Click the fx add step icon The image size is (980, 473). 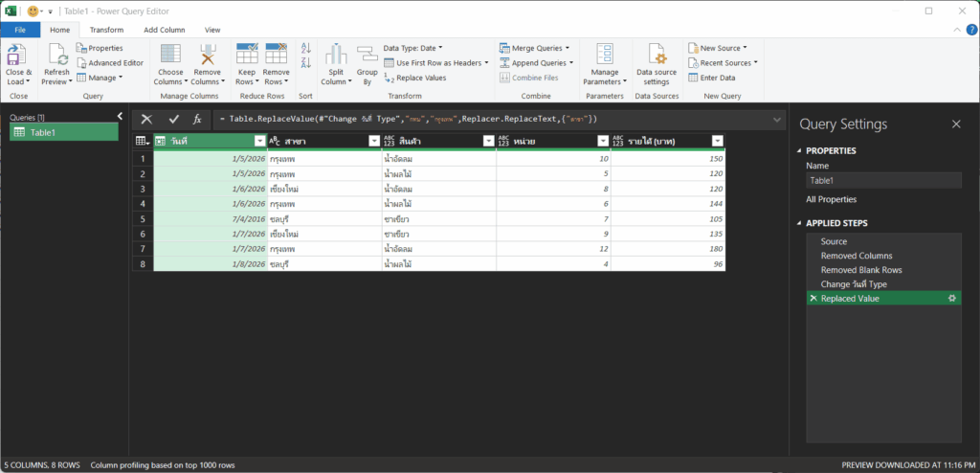tap(197, 120)
